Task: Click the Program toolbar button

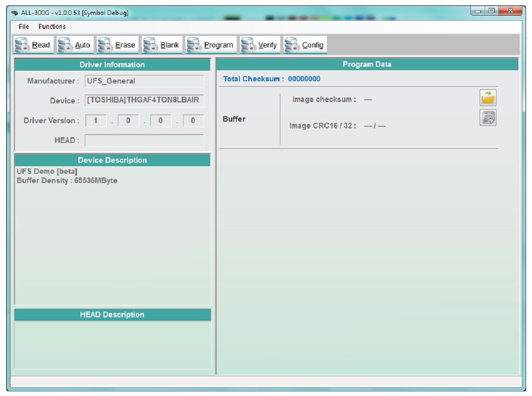Action: pos(211,45)
